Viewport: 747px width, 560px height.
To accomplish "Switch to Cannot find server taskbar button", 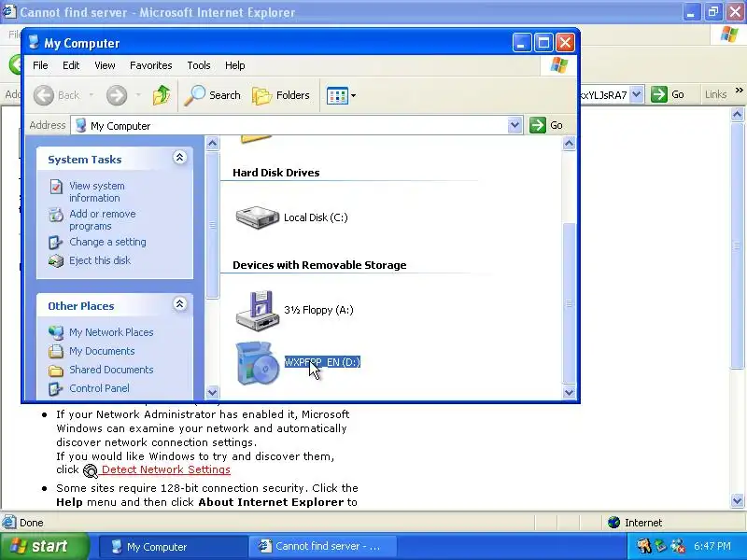I will pyautogui.click(x=322, y=546).
